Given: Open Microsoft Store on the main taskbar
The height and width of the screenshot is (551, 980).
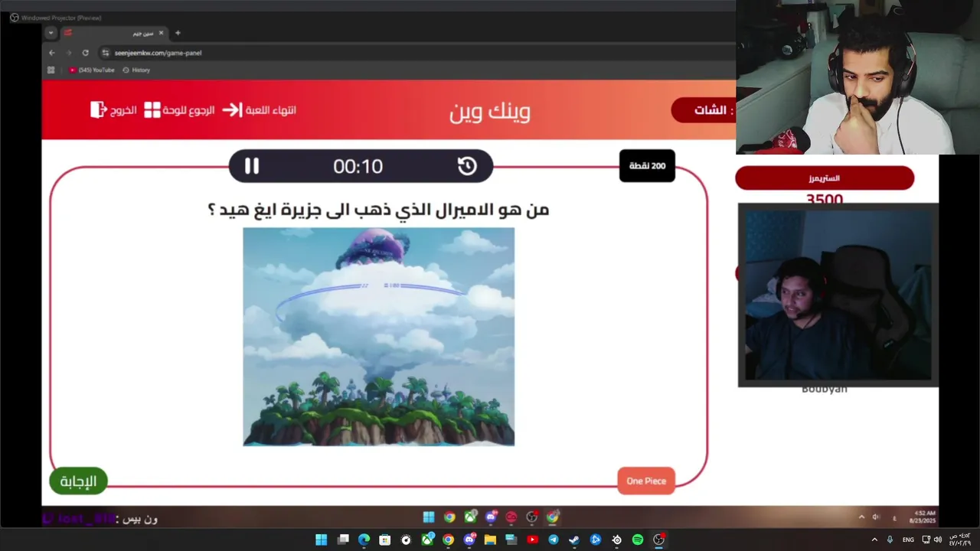Looking at the screenshot, I should click(x=385, y=540).
